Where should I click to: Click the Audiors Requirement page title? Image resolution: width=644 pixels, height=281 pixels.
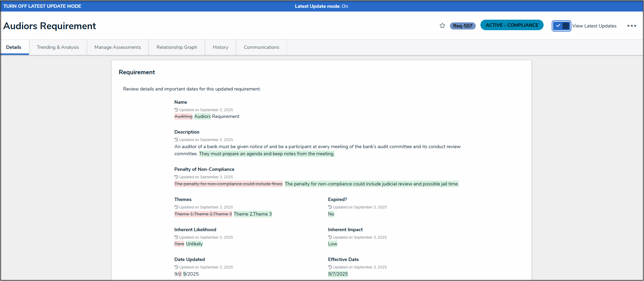coord(50,26)
